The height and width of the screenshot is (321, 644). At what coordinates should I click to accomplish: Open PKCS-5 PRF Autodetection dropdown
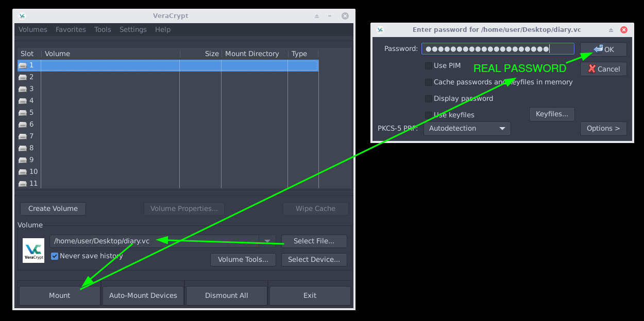click(x=467, y=129)
